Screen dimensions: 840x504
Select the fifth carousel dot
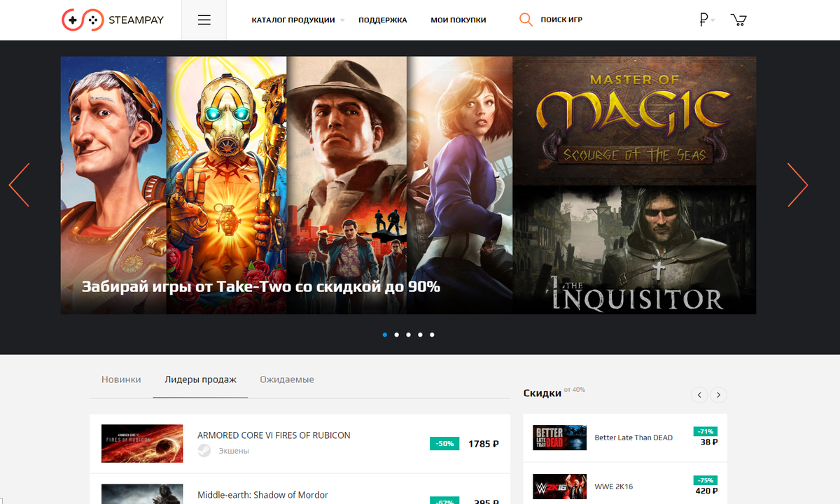(x=432, y=335)
